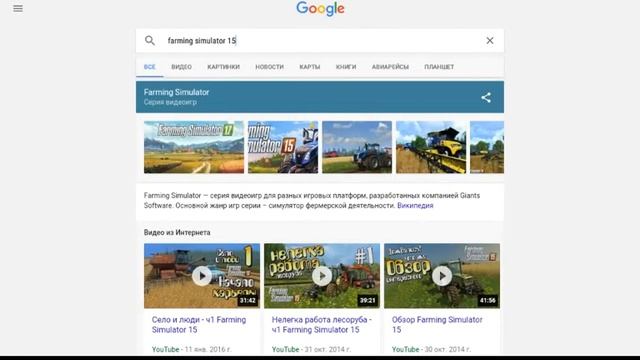This screenshot has height=360, width=640.
Task: Open the hamburger menu icon
Action: pos(18,9)
